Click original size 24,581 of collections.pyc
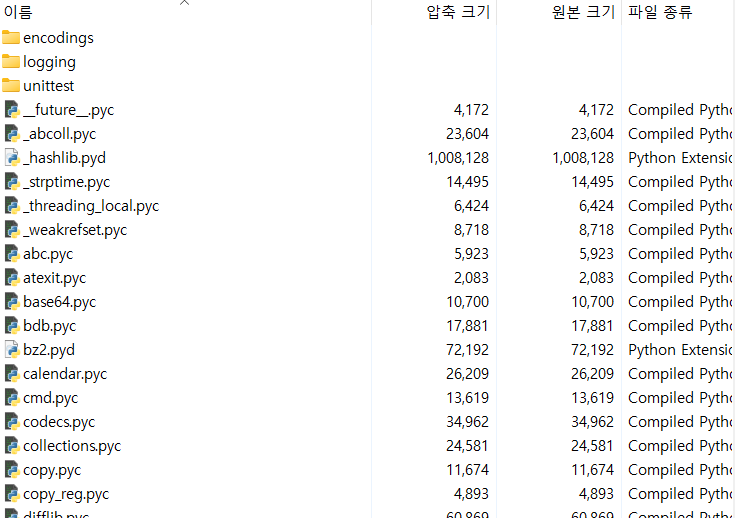This screenshot has width=735, height=518. pos(592,446)
